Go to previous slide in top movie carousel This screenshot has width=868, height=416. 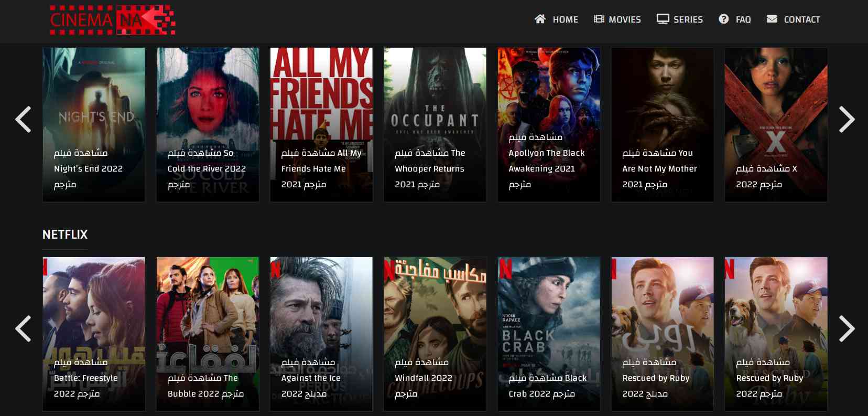click(23, 119)
